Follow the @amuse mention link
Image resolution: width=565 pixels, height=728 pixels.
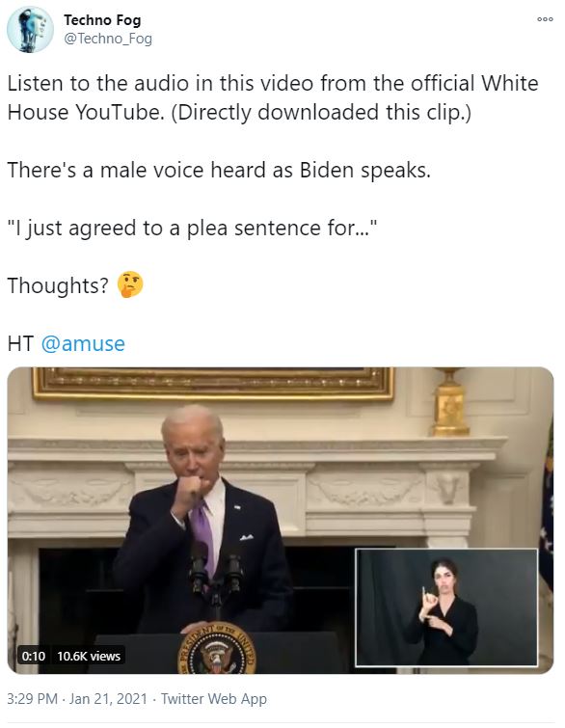[x=83, y=343]
